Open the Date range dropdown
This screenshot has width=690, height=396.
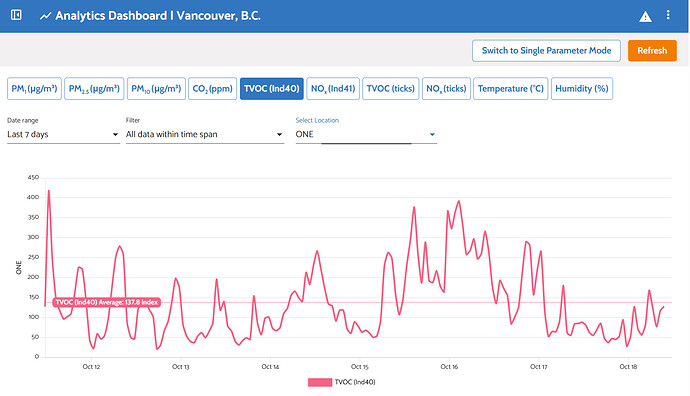click(x=63, y=135)
